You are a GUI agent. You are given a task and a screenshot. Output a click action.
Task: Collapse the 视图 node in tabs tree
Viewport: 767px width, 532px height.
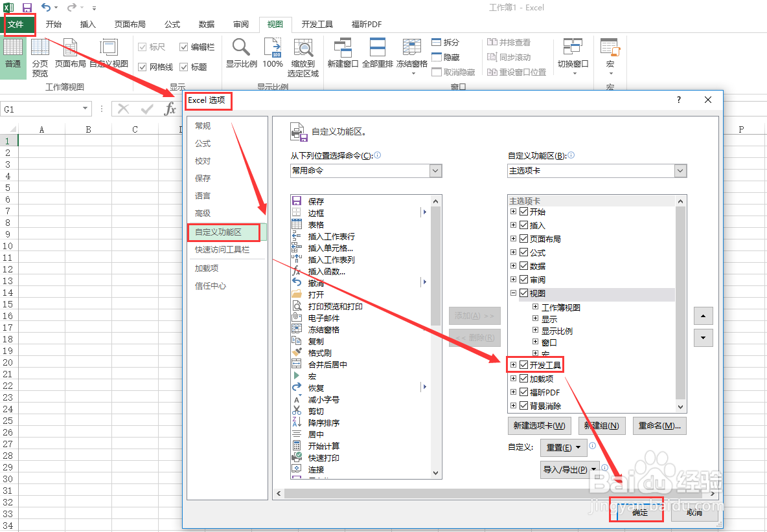513,293
